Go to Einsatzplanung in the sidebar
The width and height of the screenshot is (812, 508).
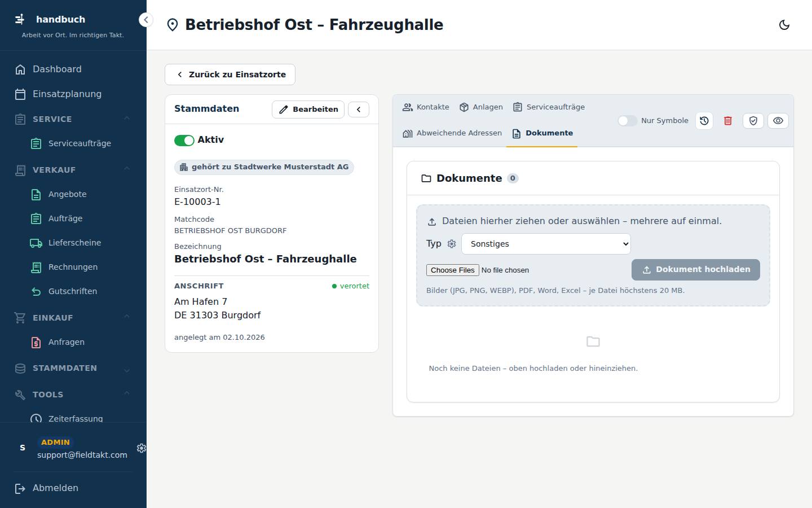pos(73,94)
